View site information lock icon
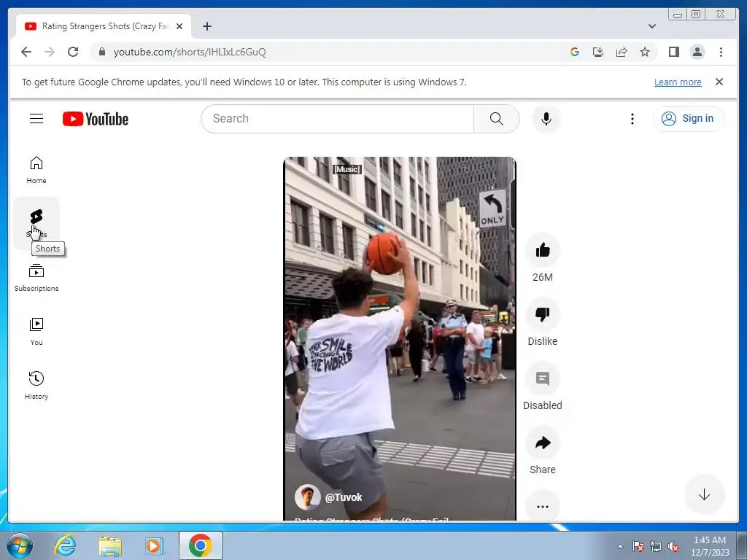 pyautogui.click(x=102, y=52)
